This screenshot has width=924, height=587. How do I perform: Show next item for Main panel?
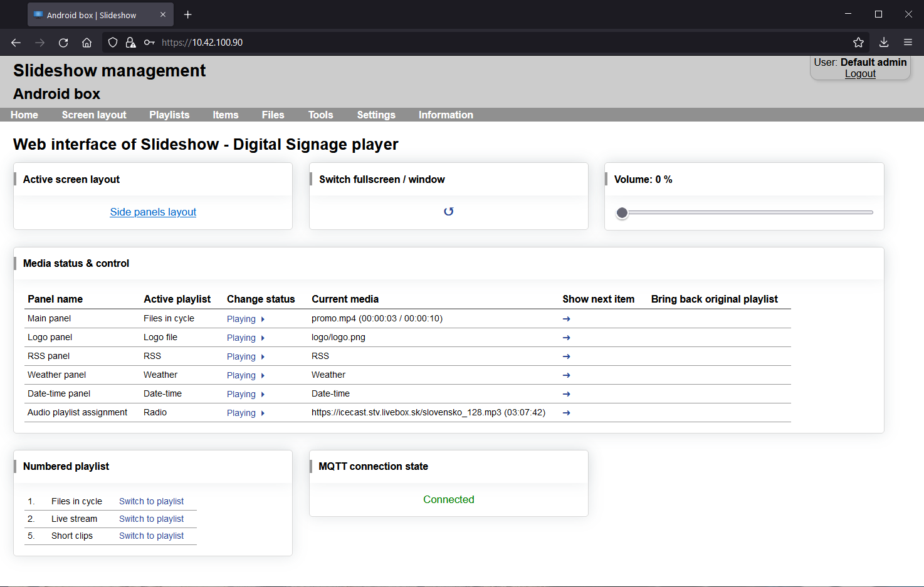pyautogui.click(x=566, y=319)
